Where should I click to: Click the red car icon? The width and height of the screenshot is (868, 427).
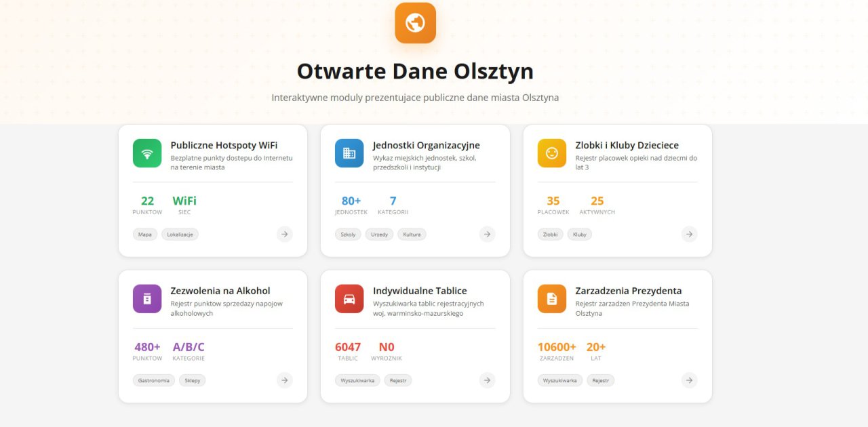349,299
